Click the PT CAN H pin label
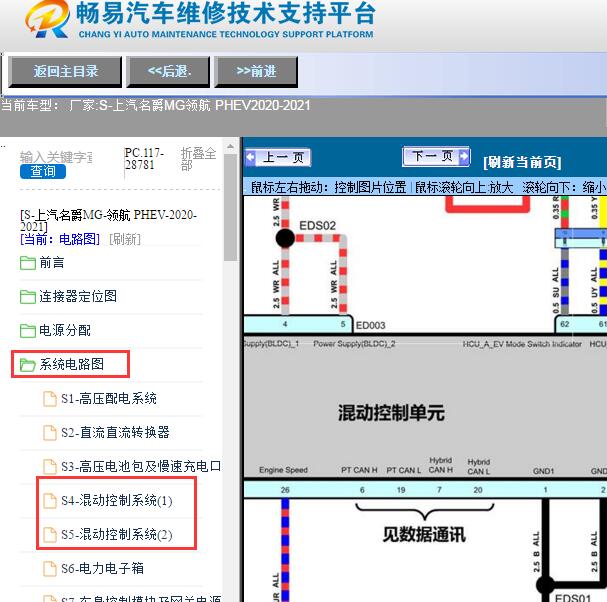The image size is (607, 602). point(359,470)
